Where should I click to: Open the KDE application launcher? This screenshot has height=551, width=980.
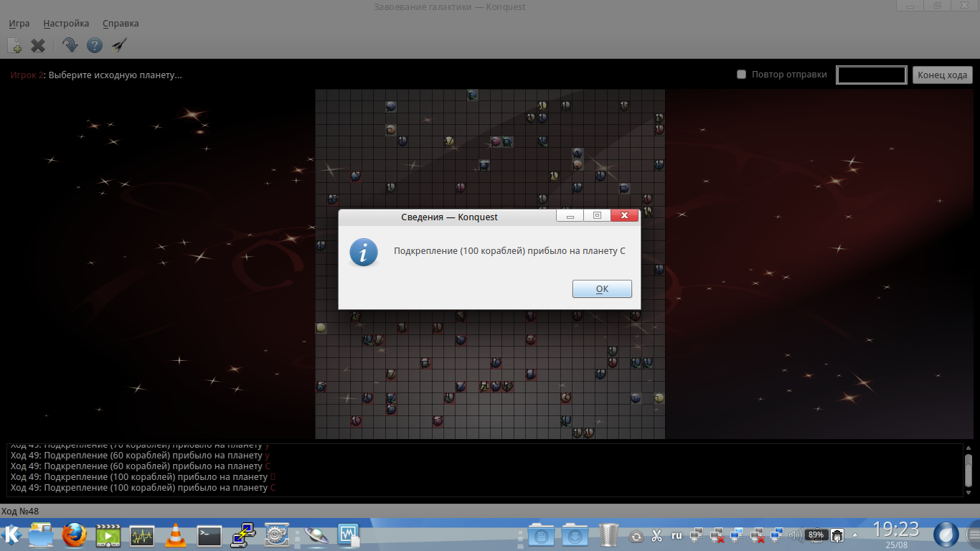pos(12,535)
